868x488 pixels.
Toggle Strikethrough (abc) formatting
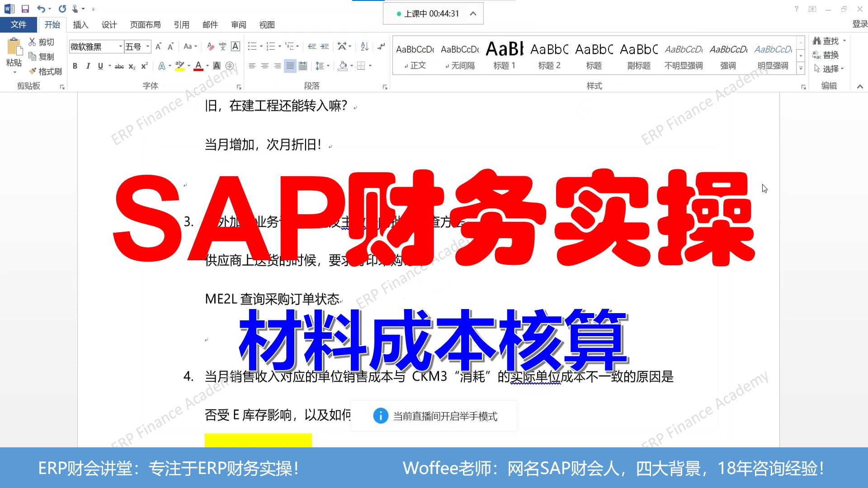tap(119, 66)
